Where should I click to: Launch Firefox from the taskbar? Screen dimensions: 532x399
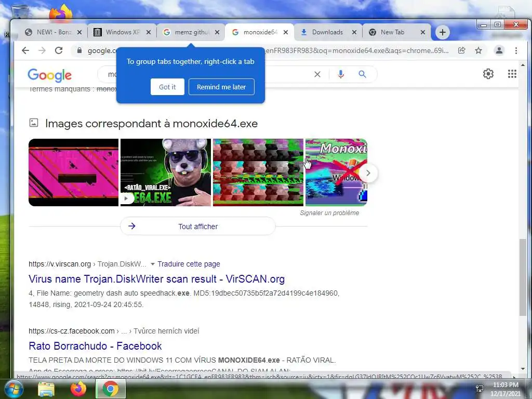tap(78, 389)
